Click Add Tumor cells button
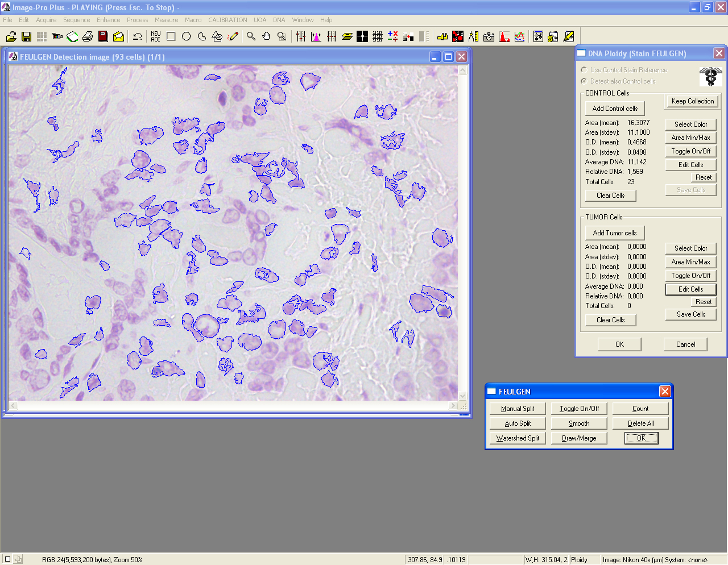The width and height of the screenshot is (728, 565). click(x=615, y=233)
